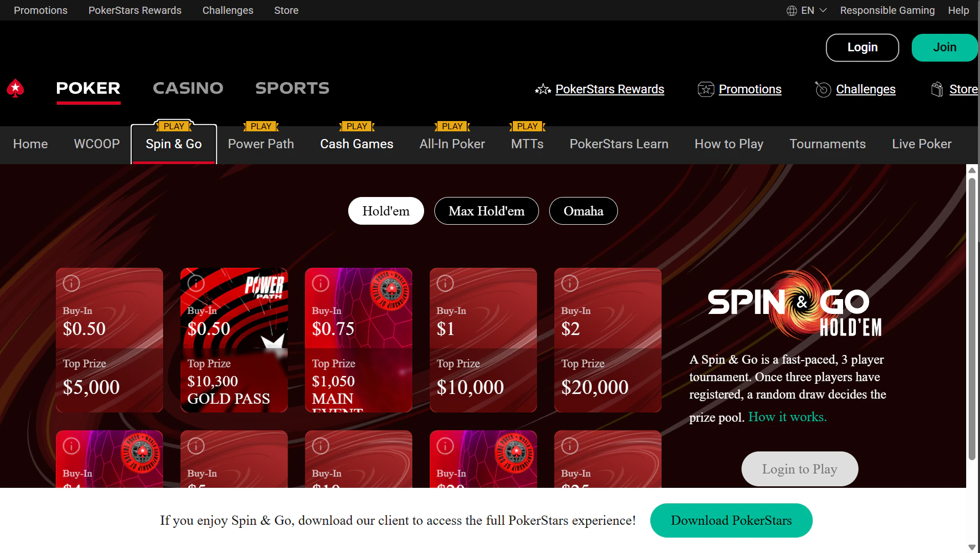The width and height of the screenshot is (980, 553).
Task: Open the All-In Poker nav tab
Action: click(452, 144)
